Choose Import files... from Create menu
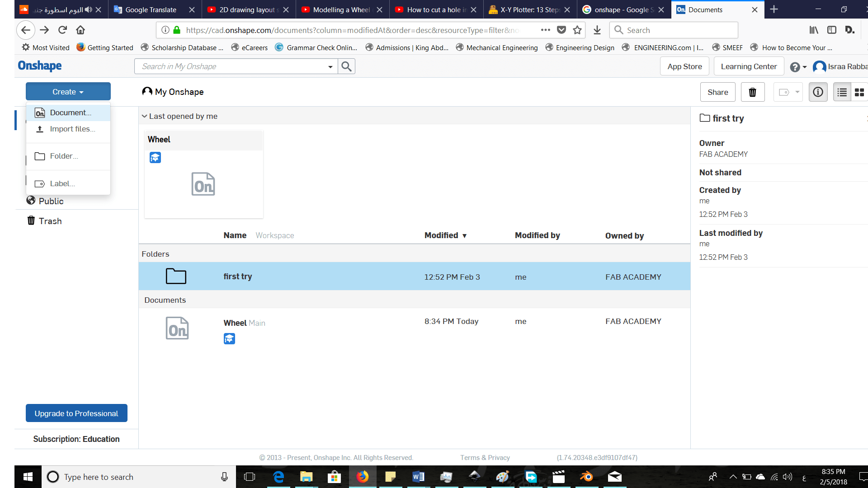Viewport: 868px width, 488px height. point(68,129)
